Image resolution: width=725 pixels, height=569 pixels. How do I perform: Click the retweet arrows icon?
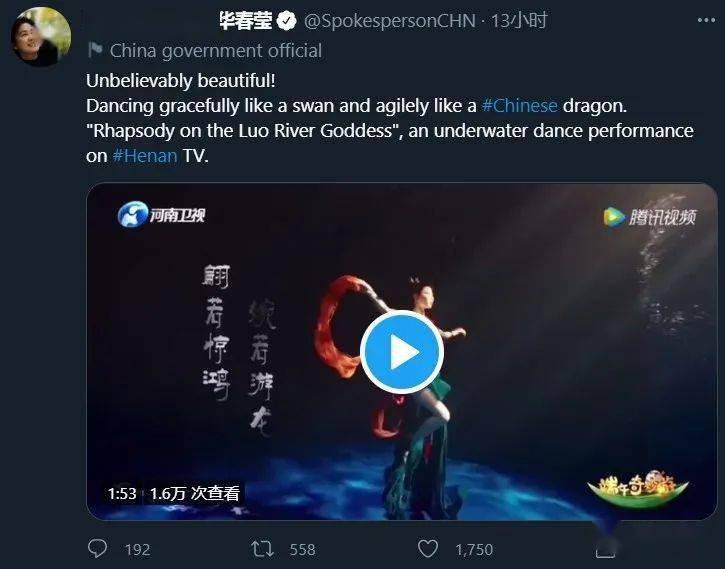262,549
